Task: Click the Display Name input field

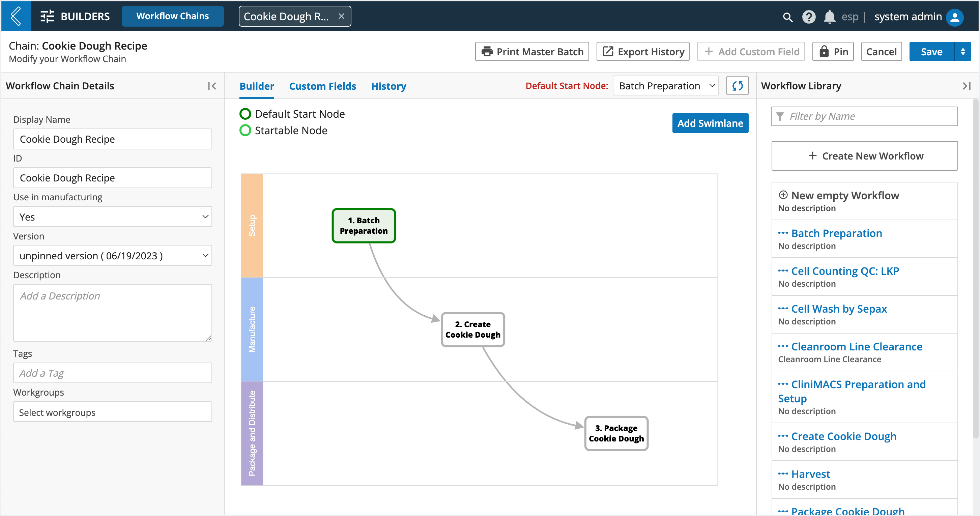Action: coord(113,139)
